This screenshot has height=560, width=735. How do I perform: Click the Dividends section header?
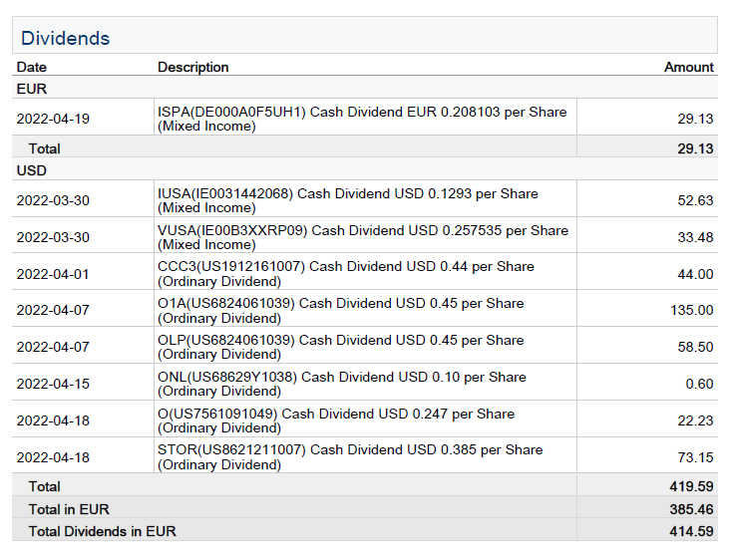pyautogui.click(x=66, y=39)
